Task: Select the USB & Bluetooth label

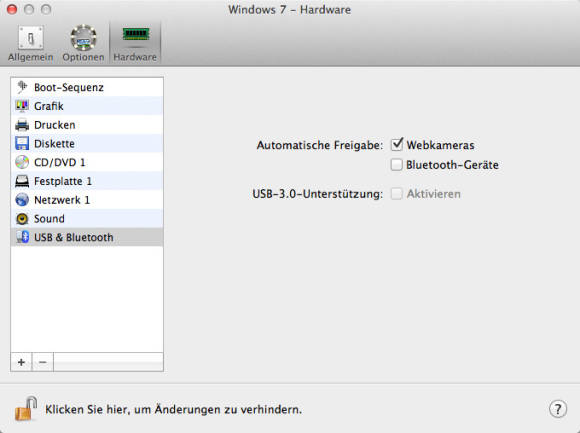Action: pyautogui.click(x=74, y=237)
